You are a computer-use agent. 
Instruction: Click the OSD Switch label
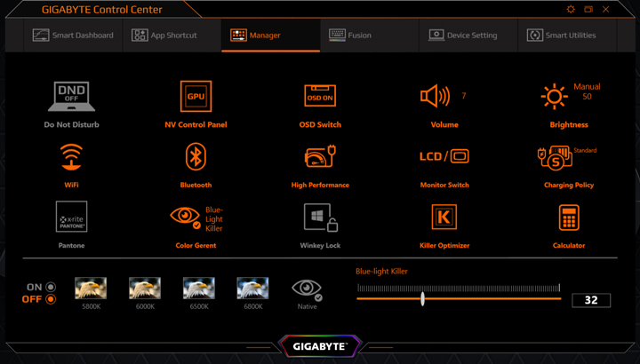(320, 124)
